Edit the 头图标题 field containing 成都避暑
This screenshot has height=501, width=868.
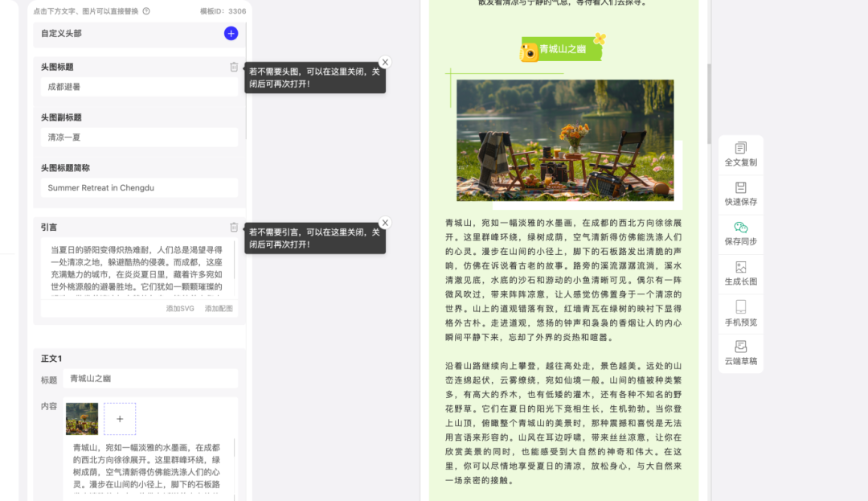(x=140, y=87)
